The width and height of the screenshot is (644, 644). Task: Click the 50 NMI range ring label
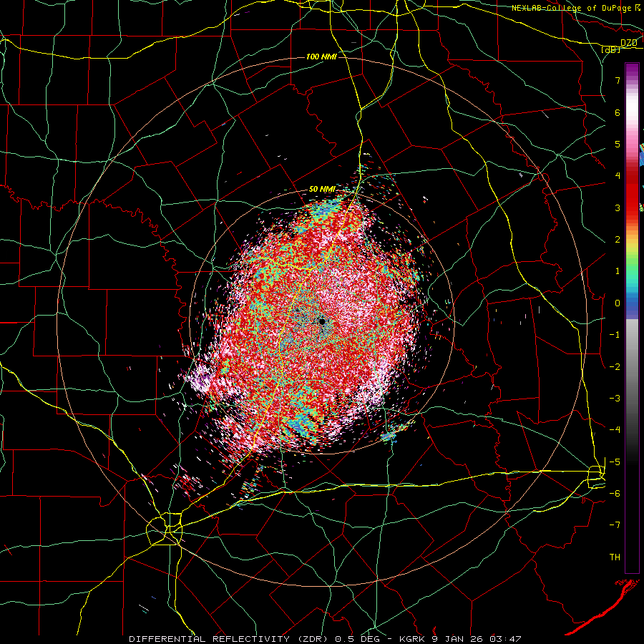[322, 189]
